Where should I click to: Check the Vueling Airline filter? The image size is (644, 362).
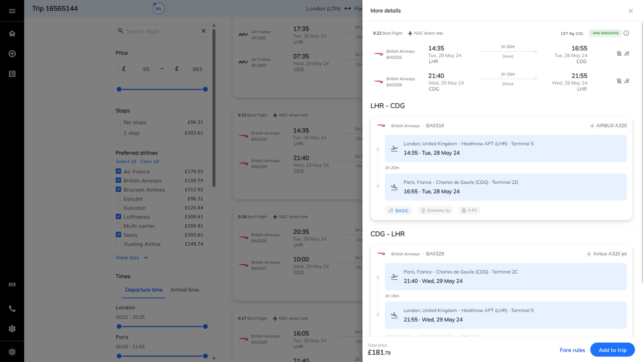pyautogui.click(x=118, y=244)
